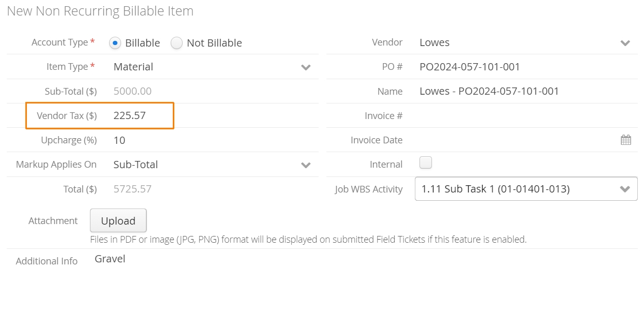Viewport: 644px width, 311px height.
Task: Click into the Invoice Date field
Action: coord(517,140)
